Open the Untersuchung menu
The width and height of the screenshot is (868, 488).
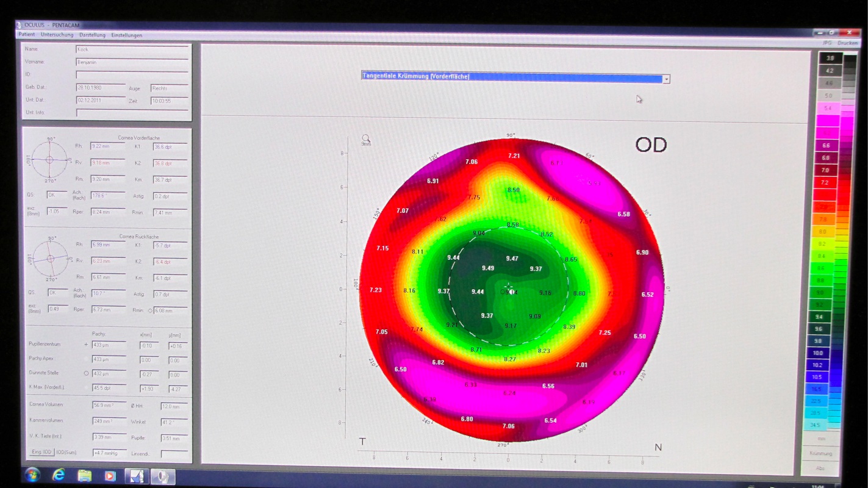tap(57, 35)
